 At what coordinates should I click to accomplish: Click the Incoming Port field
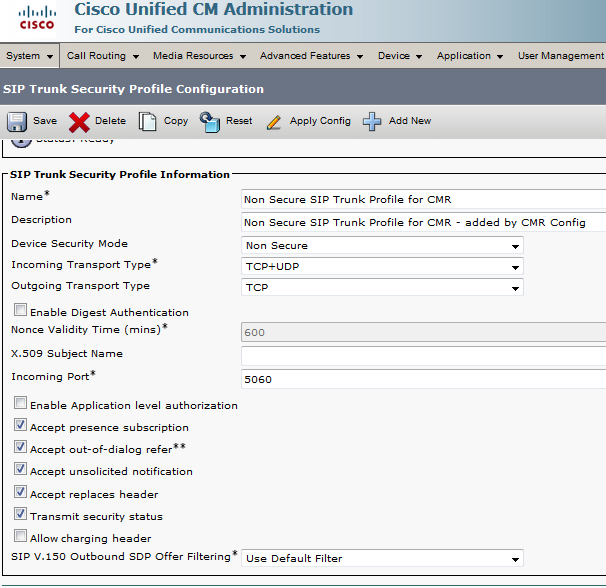[x=424, y=379]
